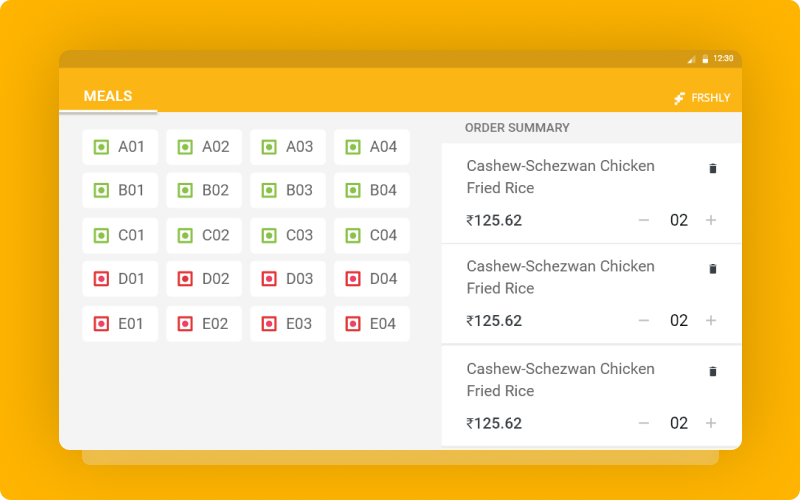The width and height of the screenshot is (800, 500).
Task: Click the green veg indicator on C02
Action: click(x=185, y=235)
